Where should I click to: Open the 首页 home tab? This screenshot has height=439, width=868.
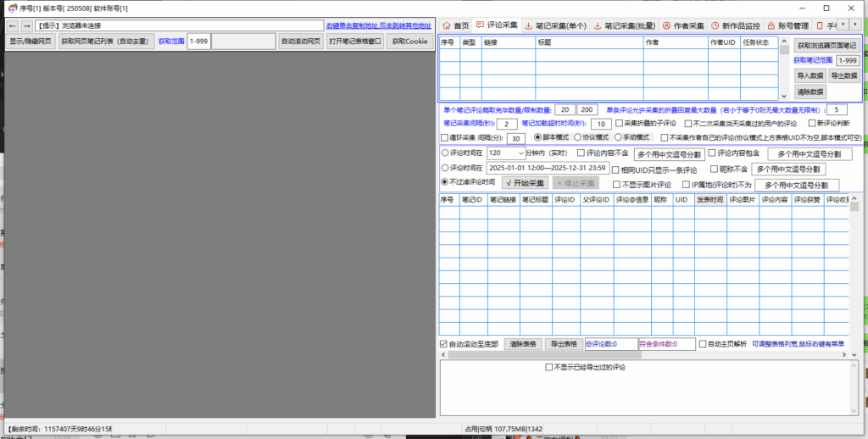point(455,25)
